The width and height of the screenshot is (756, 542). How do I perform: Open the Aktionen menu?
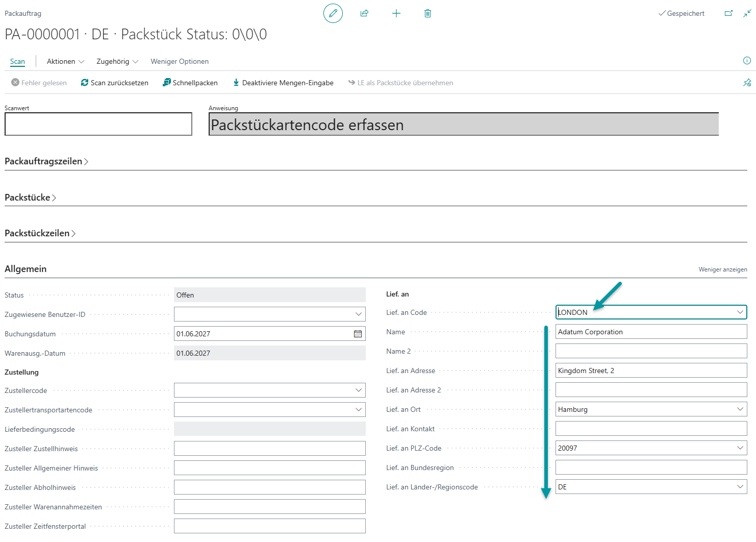coord(65,61)
